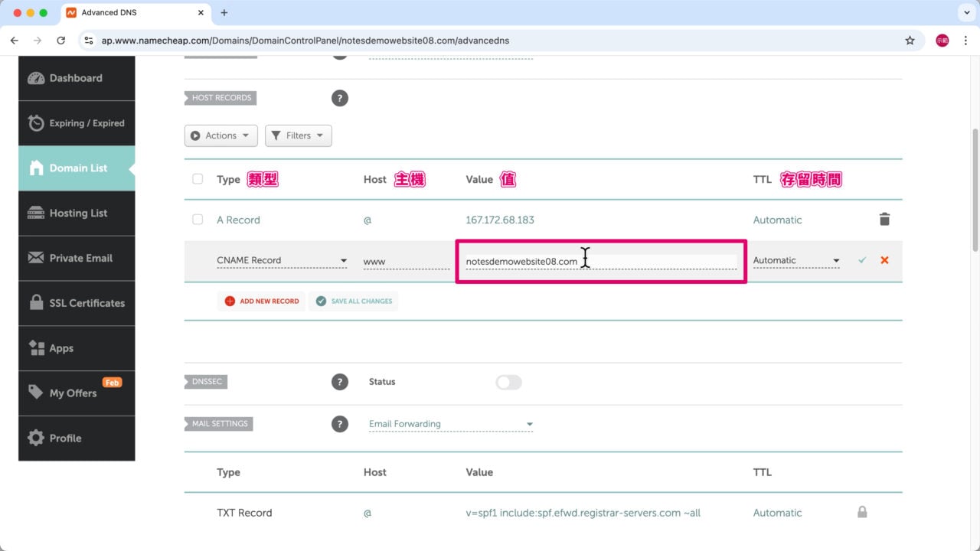Bookmark this page with the star icon

pyautogui.click(x=910, y=41)
